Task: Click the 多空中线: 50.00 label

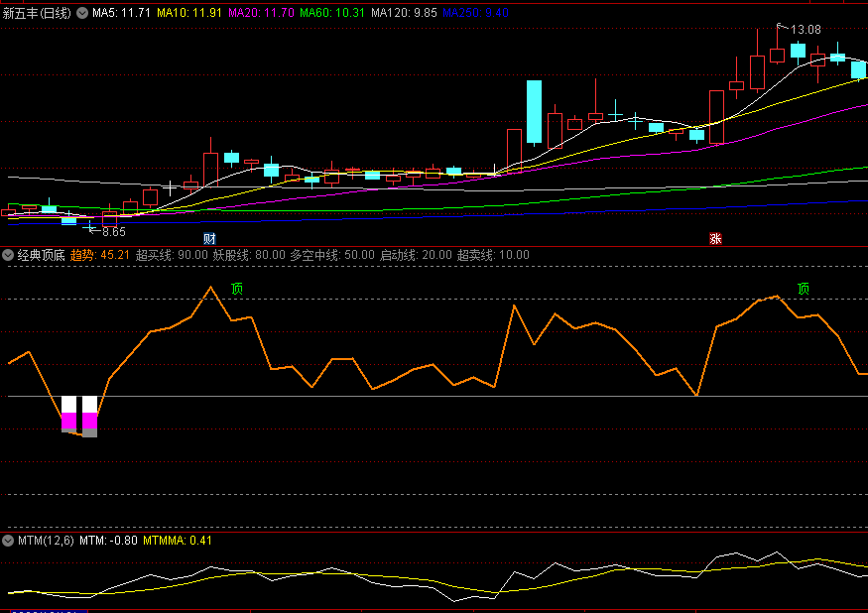Action: coord(332,255)
